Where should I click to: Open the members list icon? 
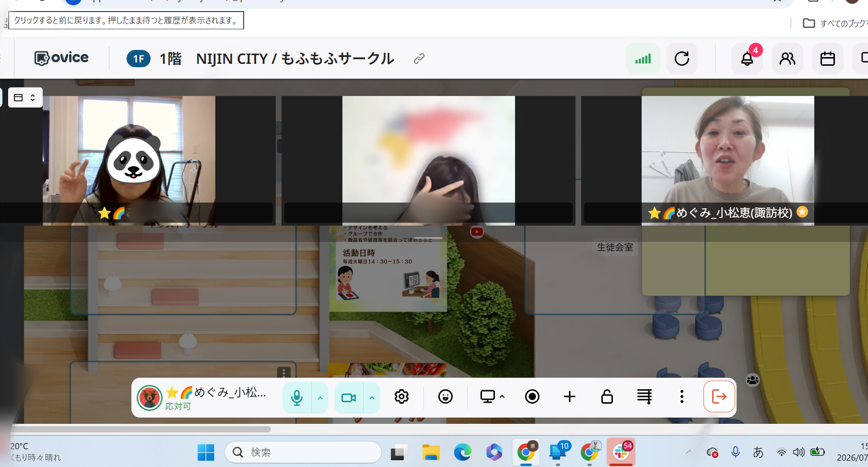point(787,59)
